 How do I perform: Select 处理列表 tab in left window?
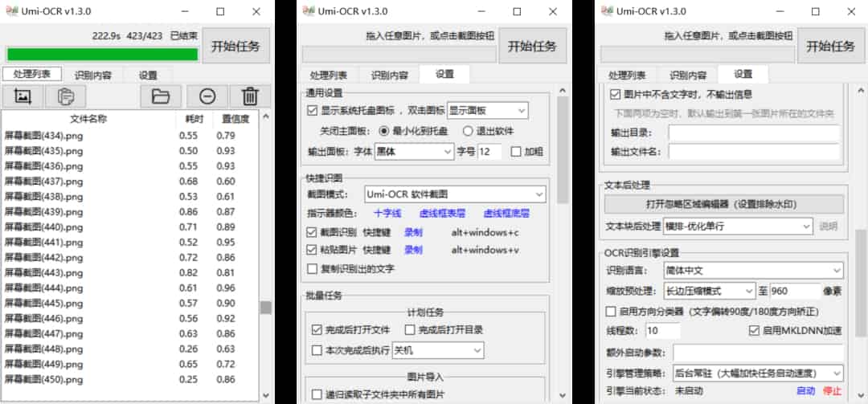click(x=32, y=74)
